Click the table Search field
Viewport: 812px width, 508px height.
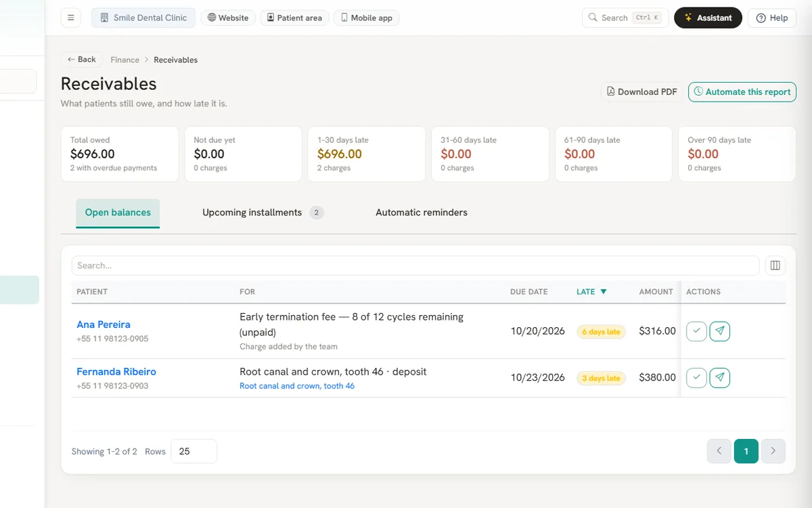(415, 266)
